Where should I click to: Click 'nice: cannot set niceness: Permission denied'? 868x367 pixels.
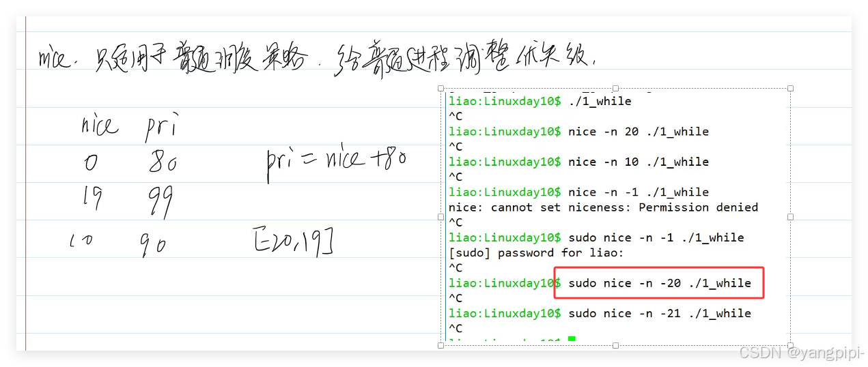click(x=603, y=207)
